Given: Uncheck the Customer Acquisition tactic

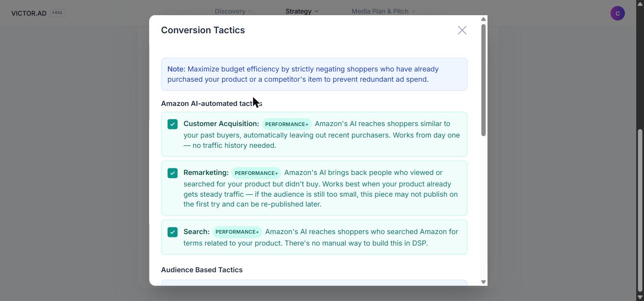Looking at the screenshot, I should 172,124.
